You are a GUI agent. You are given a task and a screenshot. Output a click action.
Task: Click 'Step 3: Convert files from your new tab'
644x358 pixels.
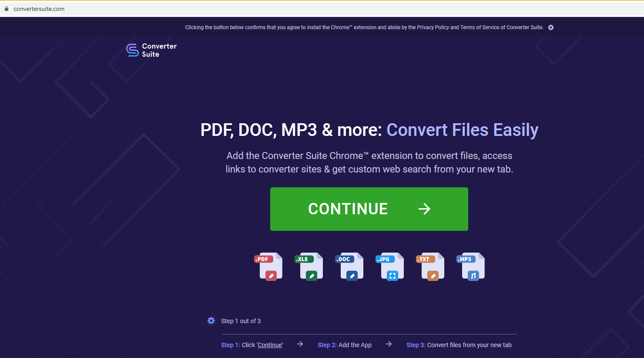(x=459, y=345)
